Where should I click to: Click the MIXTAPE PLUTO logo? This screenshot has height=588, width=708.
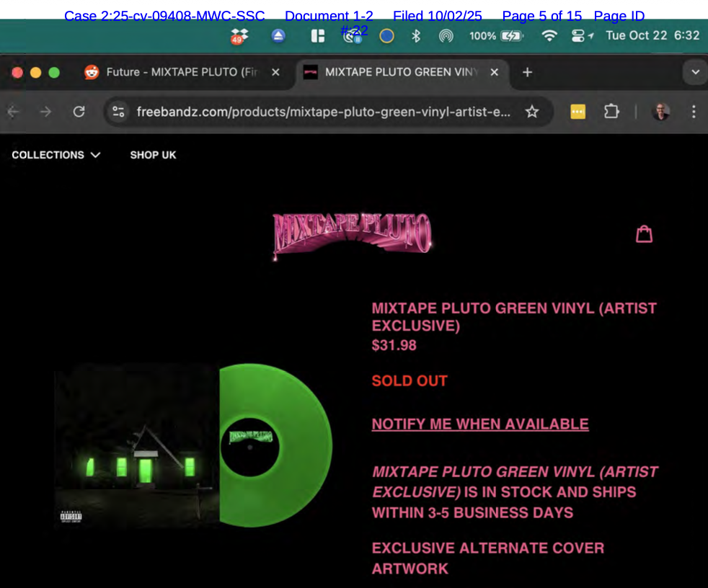coord(352,233)
